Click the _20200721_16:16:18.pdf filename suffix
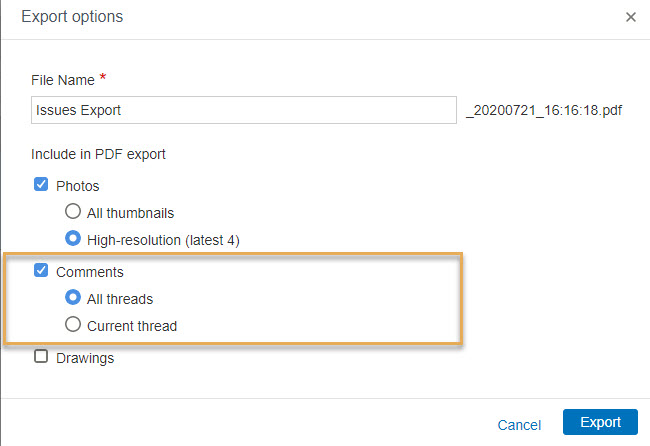 [544, 110]
